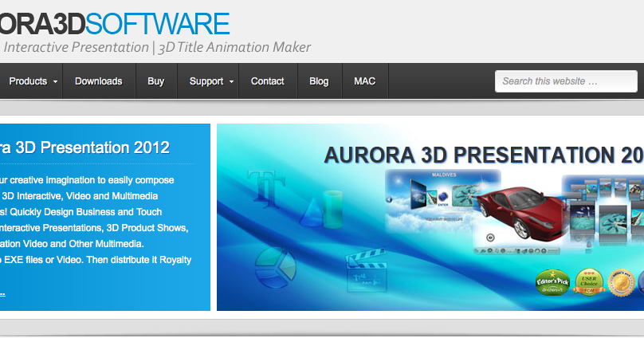
Task: Go to the Contact page
Action: 268,81
